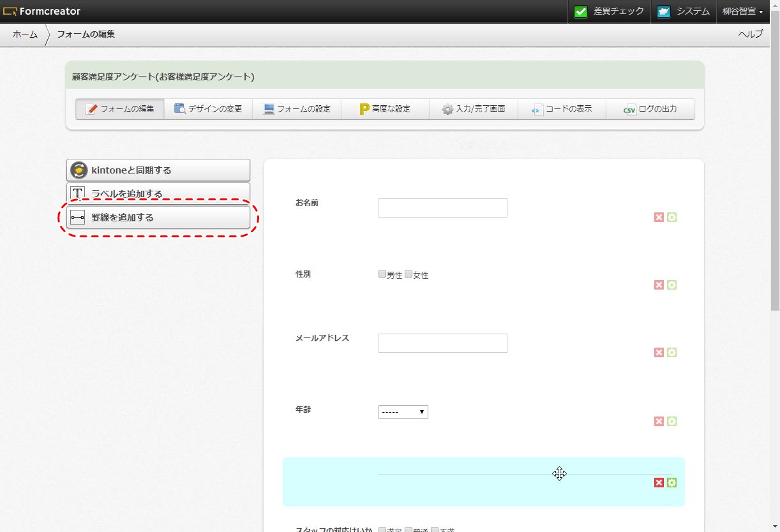Click the code icon on コードの表示

click(x=537, y=110)
